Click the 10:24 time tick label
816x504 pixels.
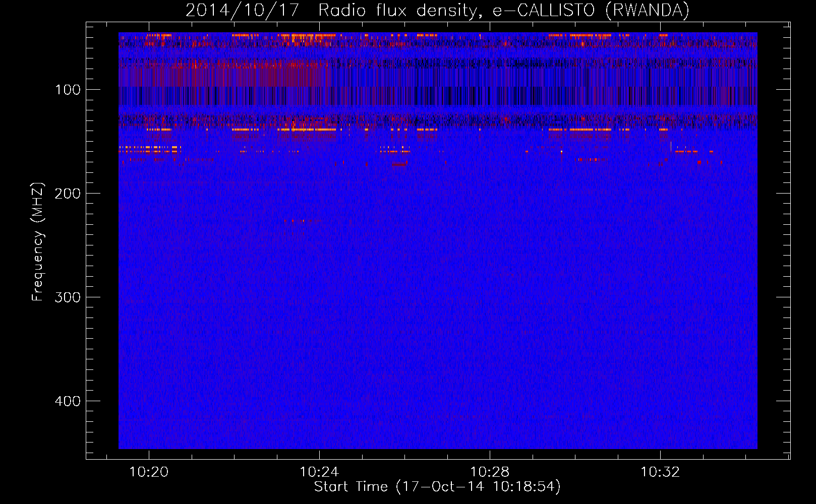(319, 472)
